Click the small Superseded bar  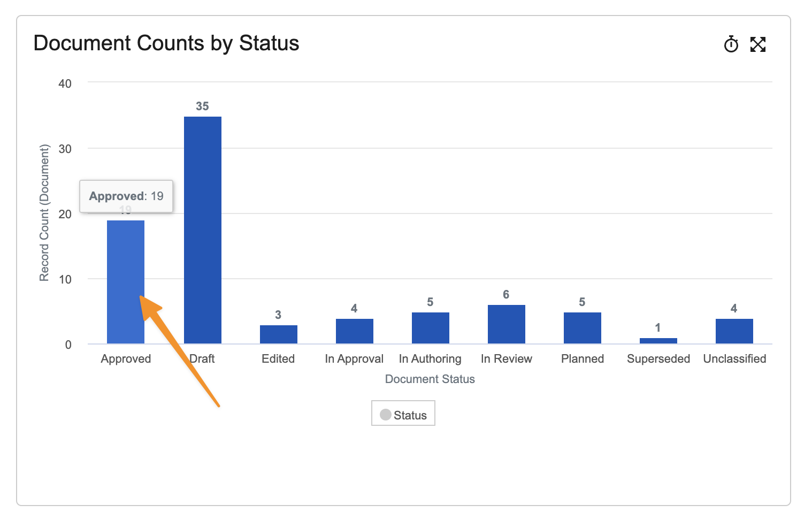pyautogui.click(x=658, y=341)
